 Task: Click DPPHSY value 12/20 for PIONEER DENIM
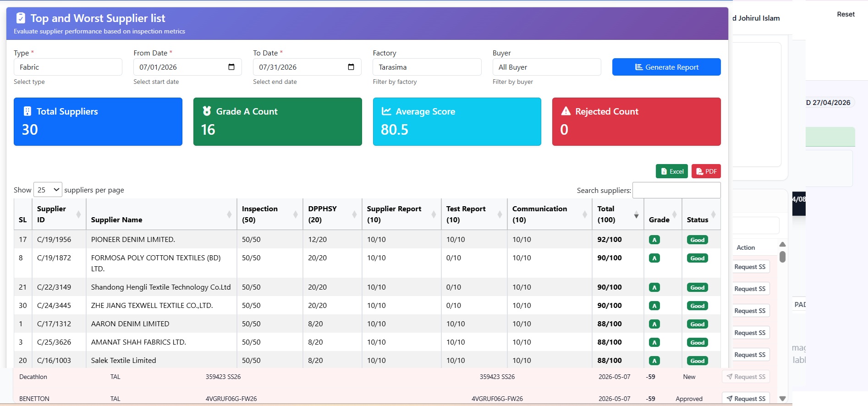(317, 239)
